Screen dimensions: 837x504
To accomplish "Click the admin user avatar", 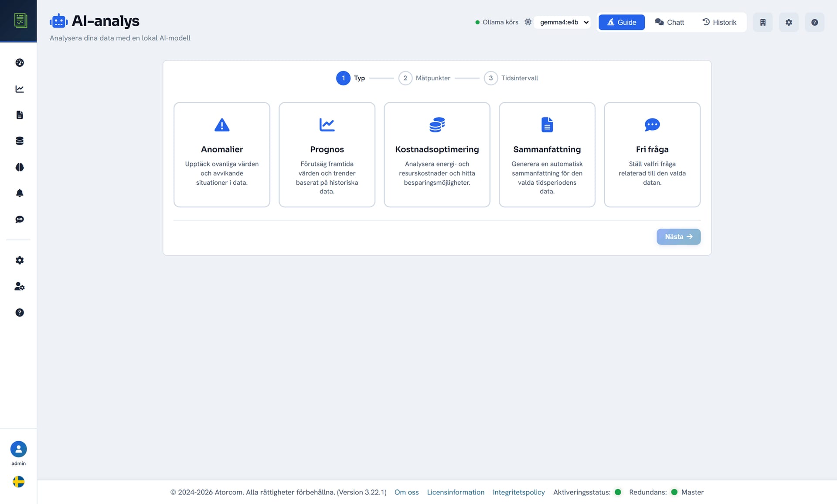I will point(18,449).
